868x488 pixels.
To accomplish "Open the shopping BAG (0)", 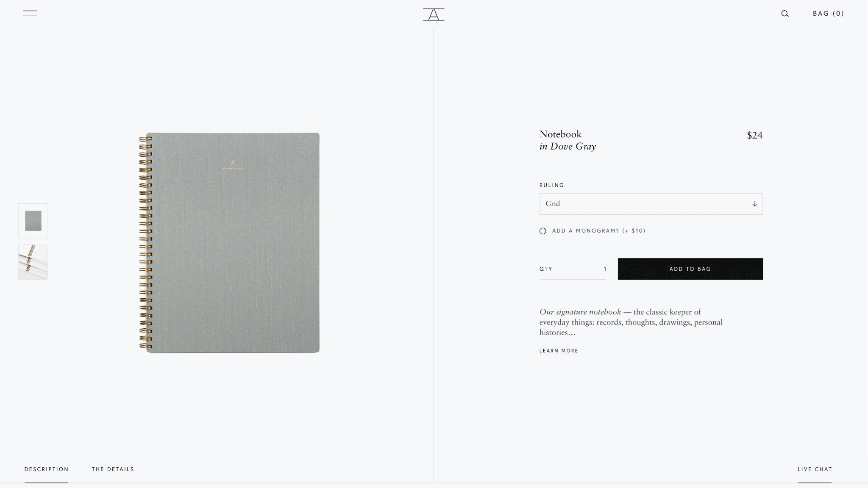I will (x=828, y=14).
